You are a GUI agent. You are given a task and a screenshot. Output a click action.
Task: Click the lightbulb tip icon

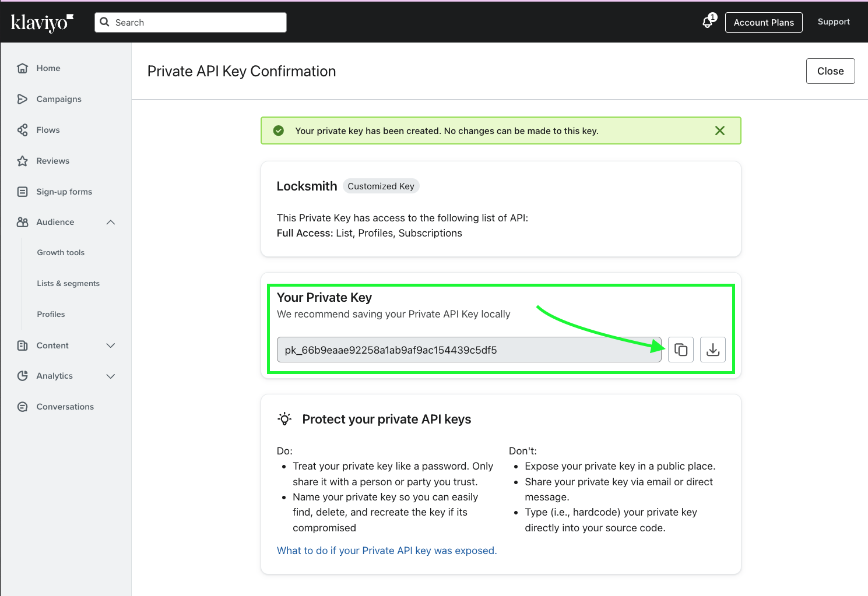point(284,419)
